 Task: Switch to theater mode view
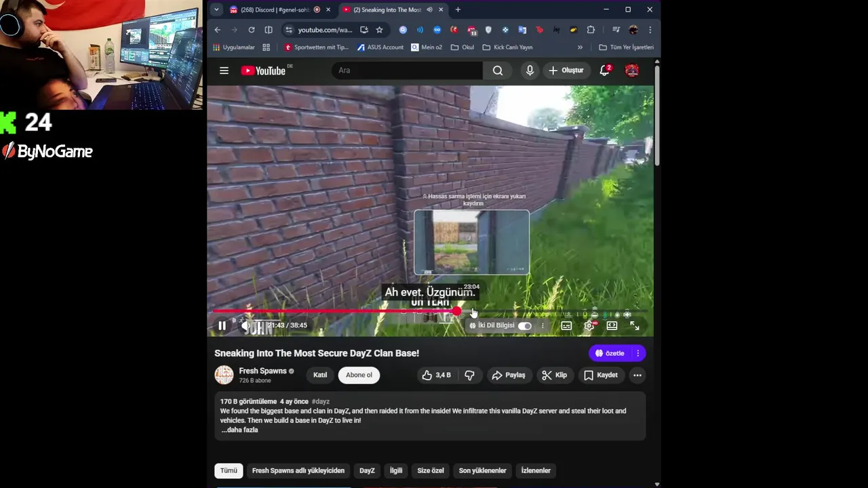(612, 326)
